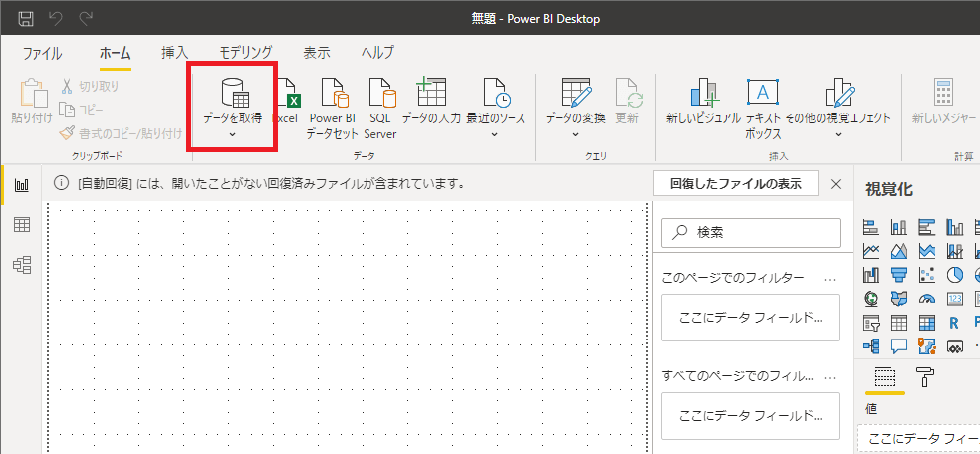Select the R script visual
The width and height of the screenshot is (980, 454).
pyautogui.click(x=954, y=323)
